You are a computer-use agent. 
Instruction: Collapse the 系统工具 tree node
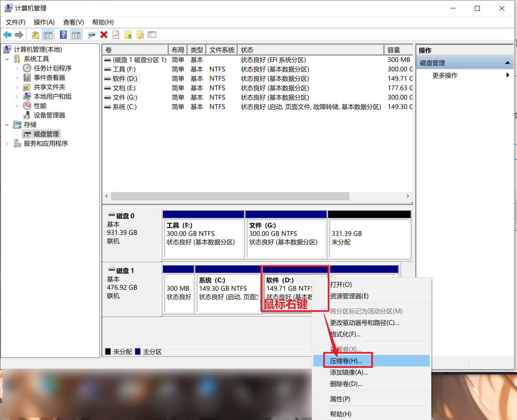coord(7,59)
